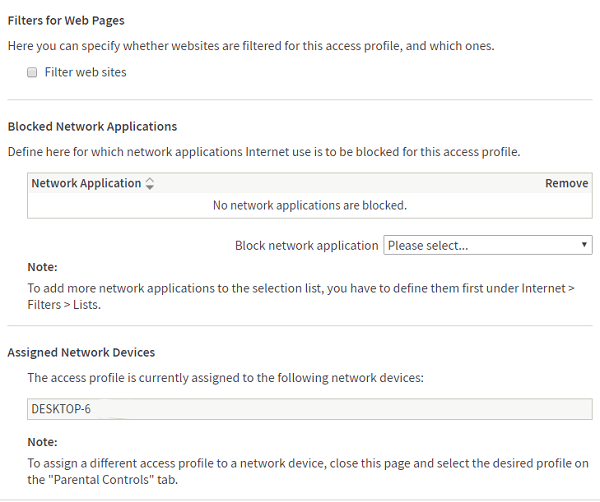Click the arrow on the Block network application dropdown

tap(584, 245)
